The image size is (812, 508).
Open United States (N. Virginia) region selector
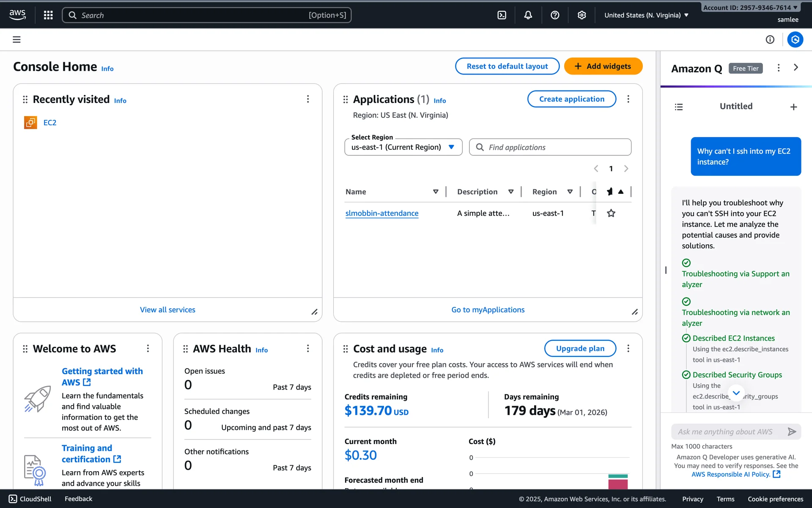pos(646,15)
